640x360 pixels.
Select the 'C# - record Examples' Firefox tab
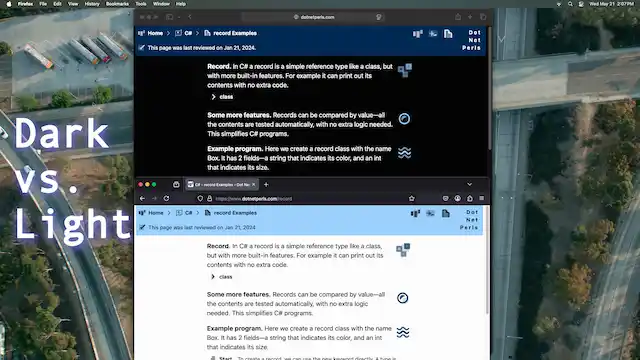coord(222,184)
